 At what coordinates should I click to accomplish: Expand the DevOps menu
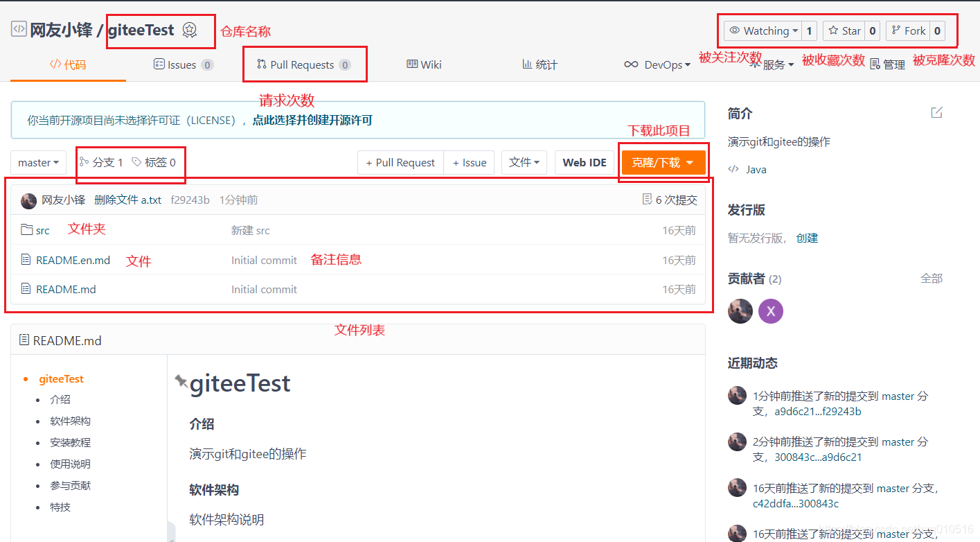tap(657, 64)
